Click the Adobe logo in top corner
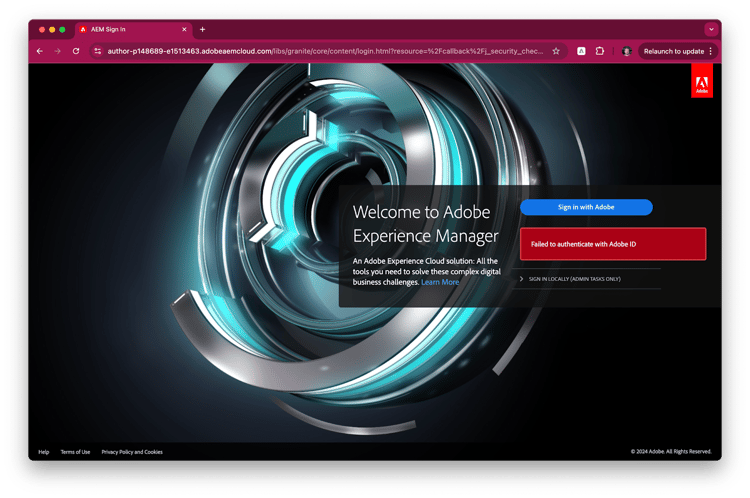750x498 pixels. pos(702,82)
